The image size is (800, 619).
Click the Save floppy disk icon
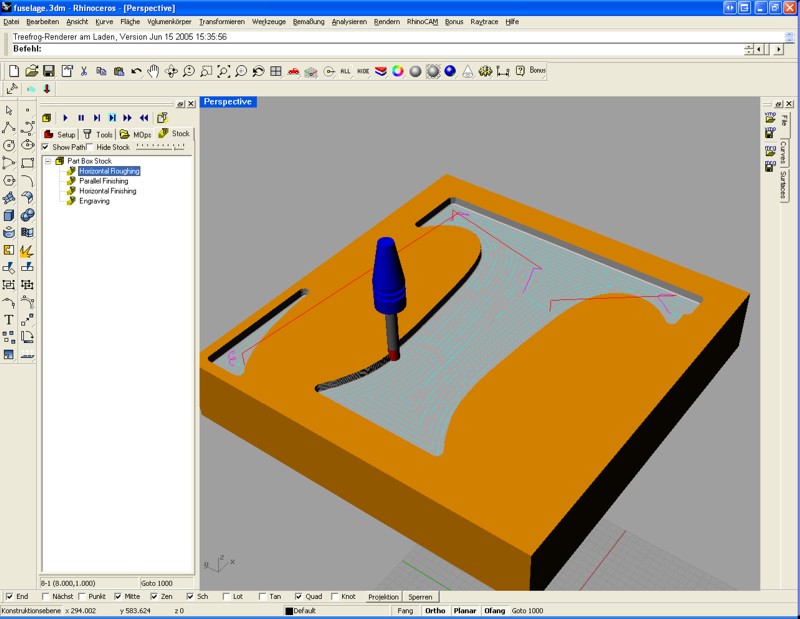pyautogui.click(x=49, y=71)
